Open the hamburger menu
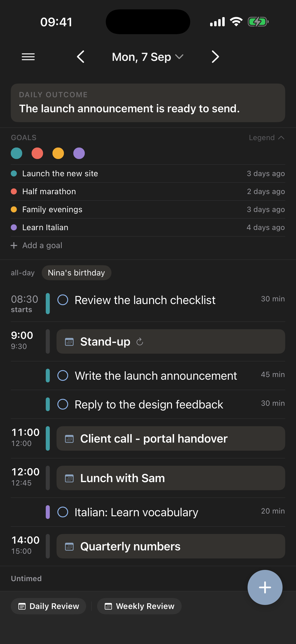The image size is (296, 644). [x=28, y=57]
